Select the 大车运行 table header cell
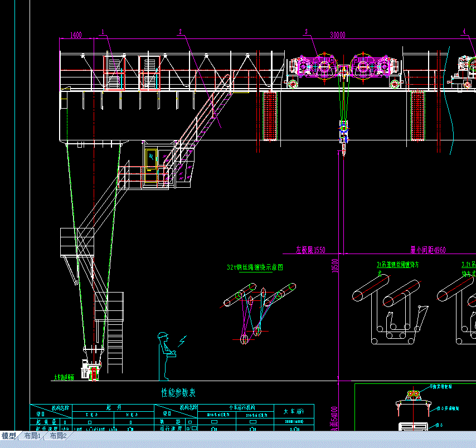 294,411
